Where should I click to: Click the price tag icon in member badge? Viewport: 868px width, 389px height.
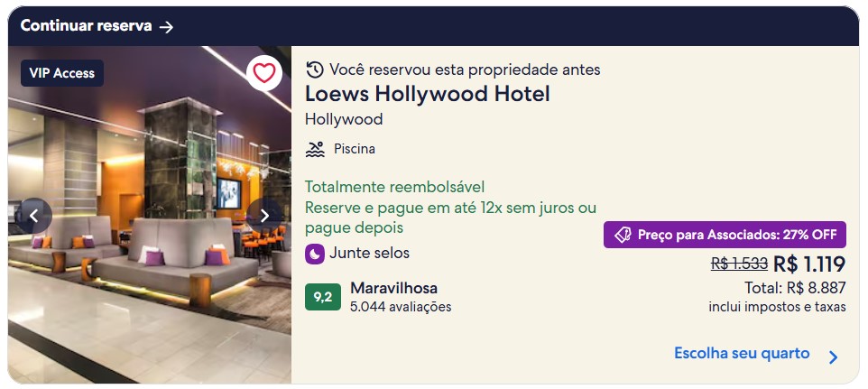tap(623, 235)
